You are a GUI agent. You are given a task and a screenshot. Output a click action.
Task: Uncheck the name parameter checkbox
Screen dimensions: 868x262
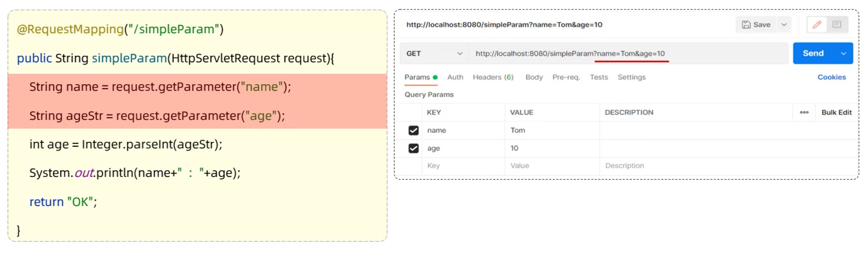(x=413, y=131)
